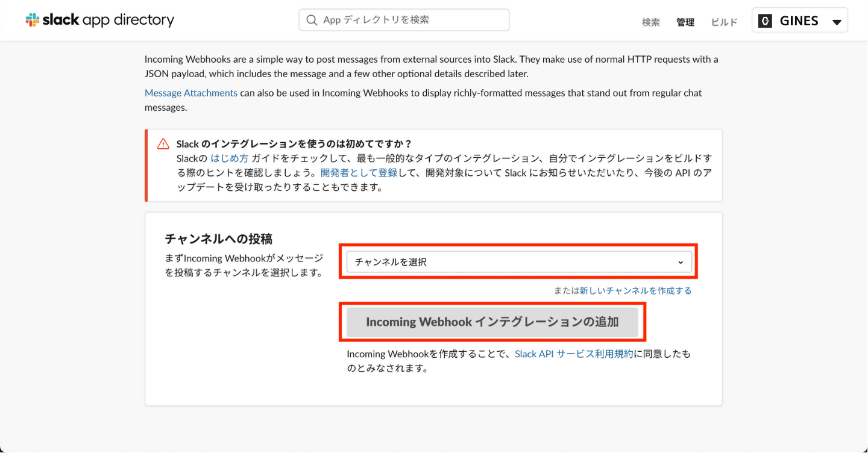Open Slack API サービス利用規約 link
868x453 pixels.
click(x=574, y=354)
